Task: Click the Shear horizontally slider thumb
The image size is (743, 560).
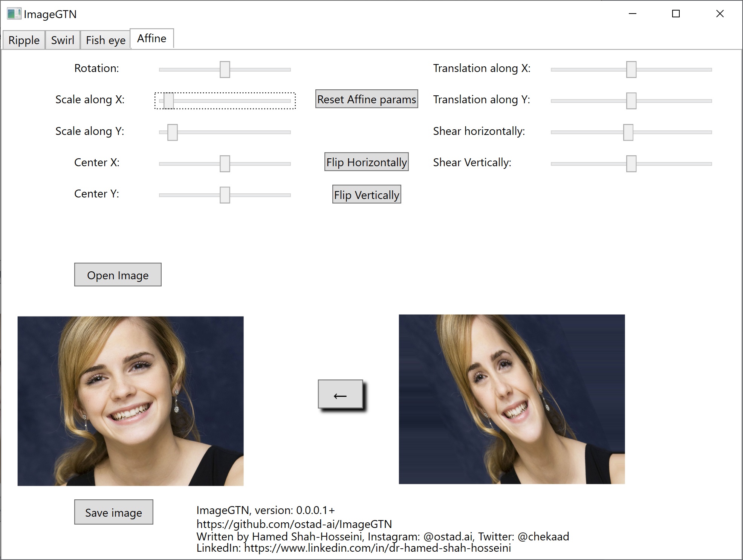Action: tap(628, 132)
